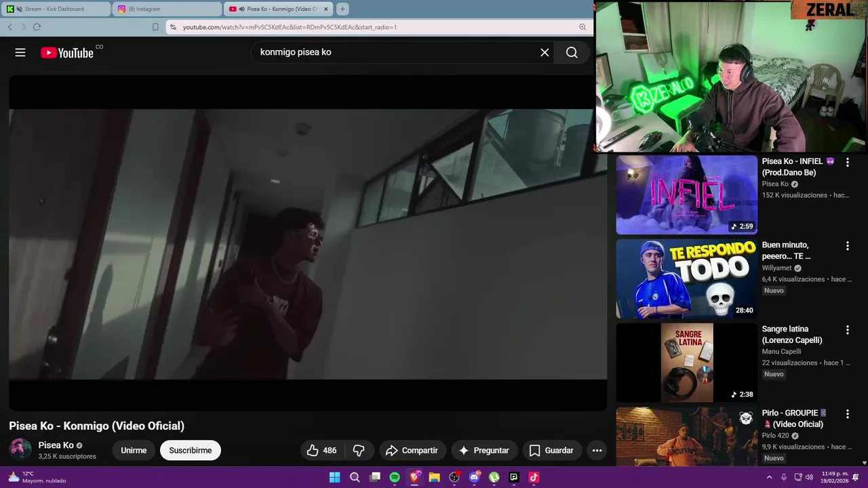868x488 pixels.
Task: Dislike the Konmigo video
Action: 359,450
